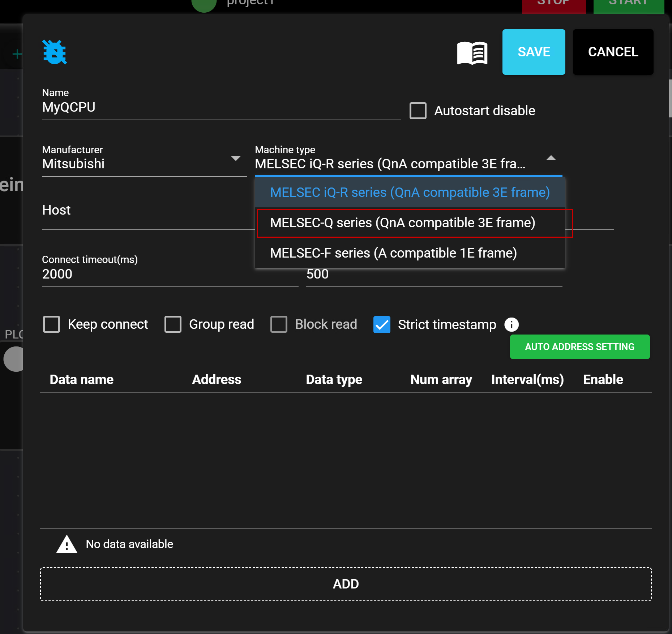Click AUTO ADDRESS SETTING button
This screenshot has width=672, height=634.
point(579,347)
